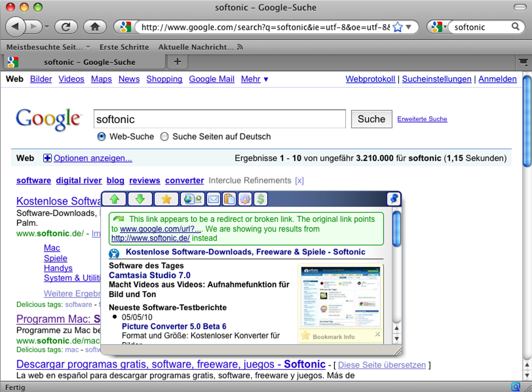Click the green redirect arrow icon in the notice
Image resolution: width=532 pixels, height=392 pixels.
coord(119,219)
